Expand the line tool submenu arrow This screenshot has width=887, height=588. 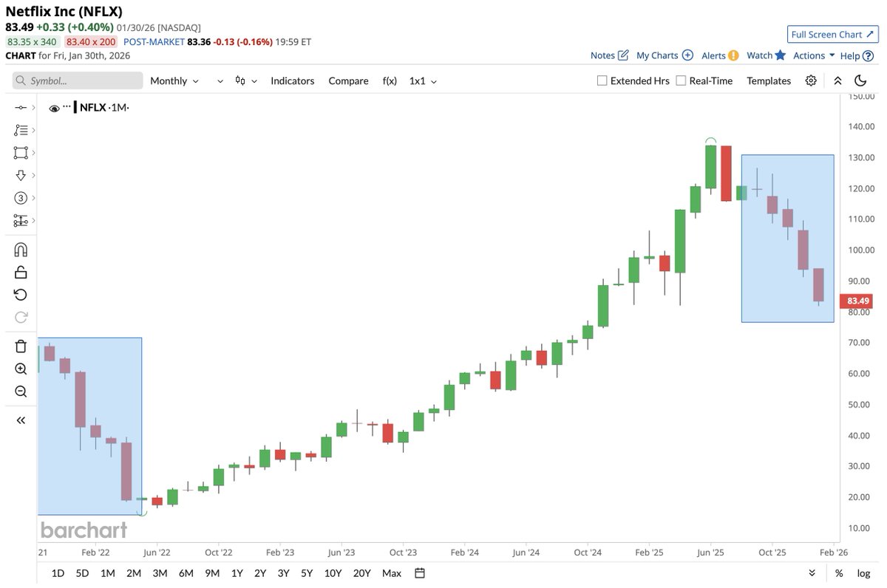pos(34,108)
